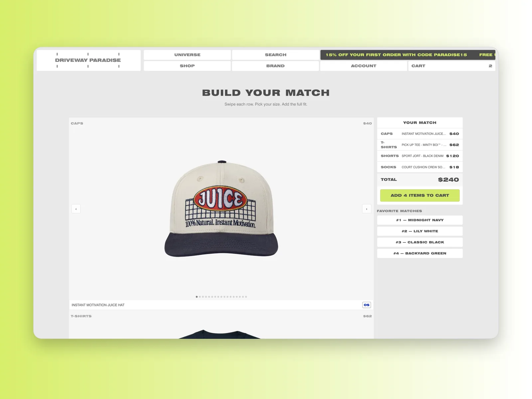Load favorite match #3 Classic Black
Viewport: 532px width, 399px height.
point(420,242)
